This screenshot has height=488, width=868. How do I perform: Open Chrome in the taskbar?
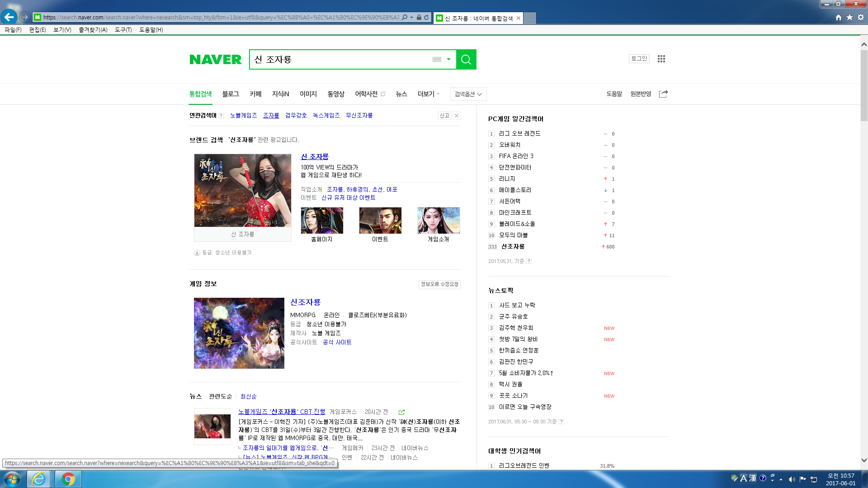[x=68, y=479]
